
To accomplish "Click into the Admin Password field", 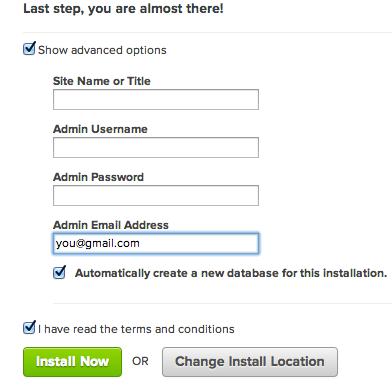I will (156, 195).
